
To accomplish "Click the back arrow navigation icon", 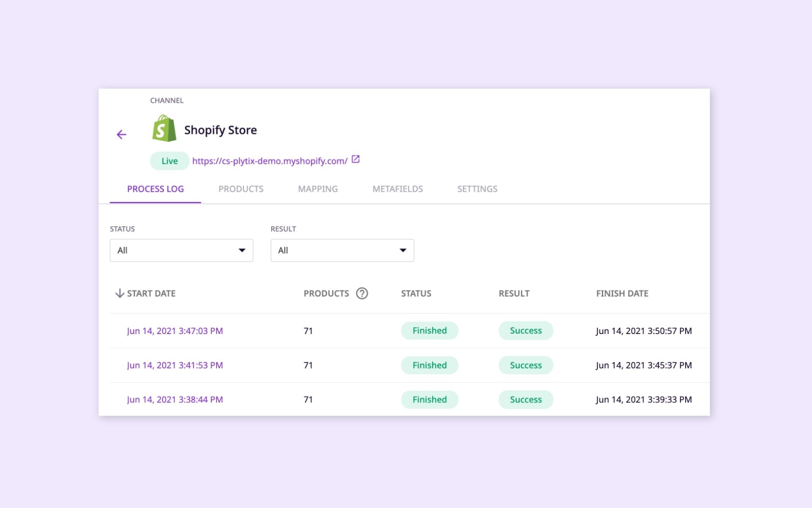I will 122,134.
